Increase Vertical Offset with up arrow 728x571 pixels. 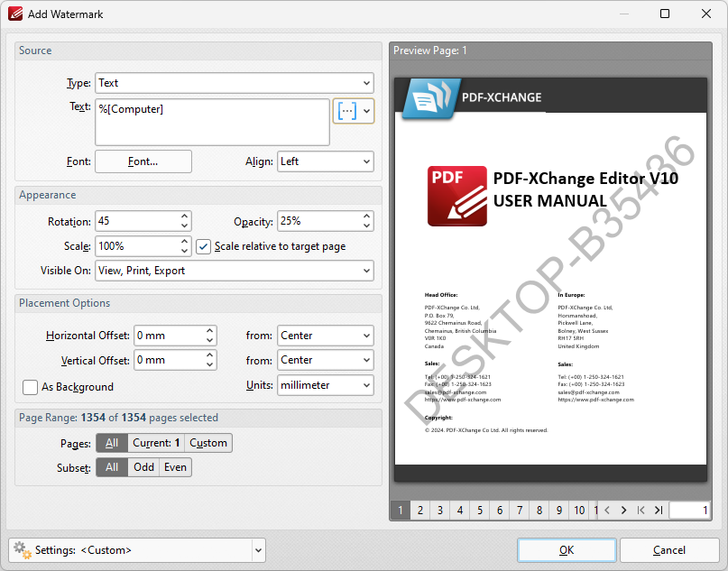pos(210,355)
